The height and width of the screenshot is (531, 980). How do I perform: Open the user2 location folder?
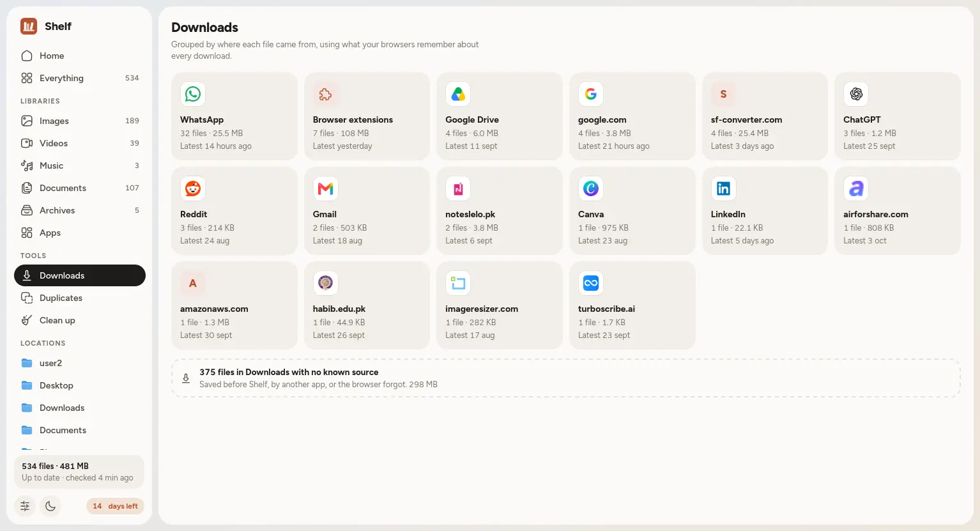pos(80,363)
